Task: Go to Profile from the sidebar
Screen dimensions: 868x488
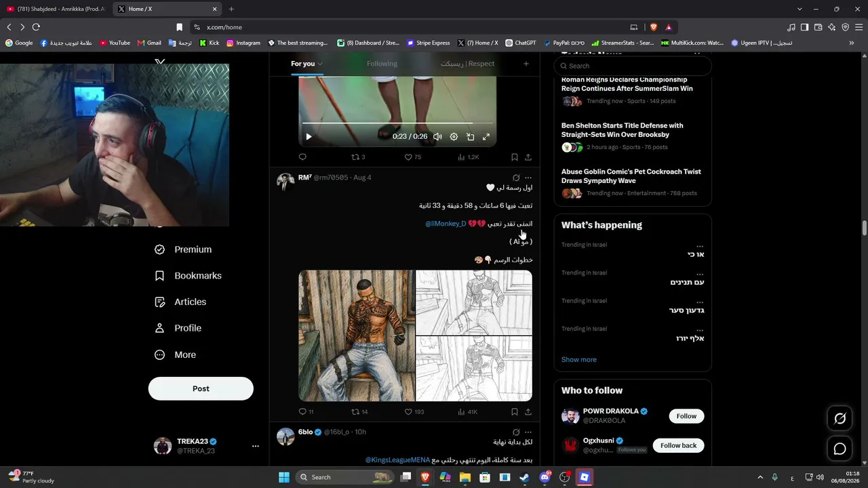Action: point(178,328)
